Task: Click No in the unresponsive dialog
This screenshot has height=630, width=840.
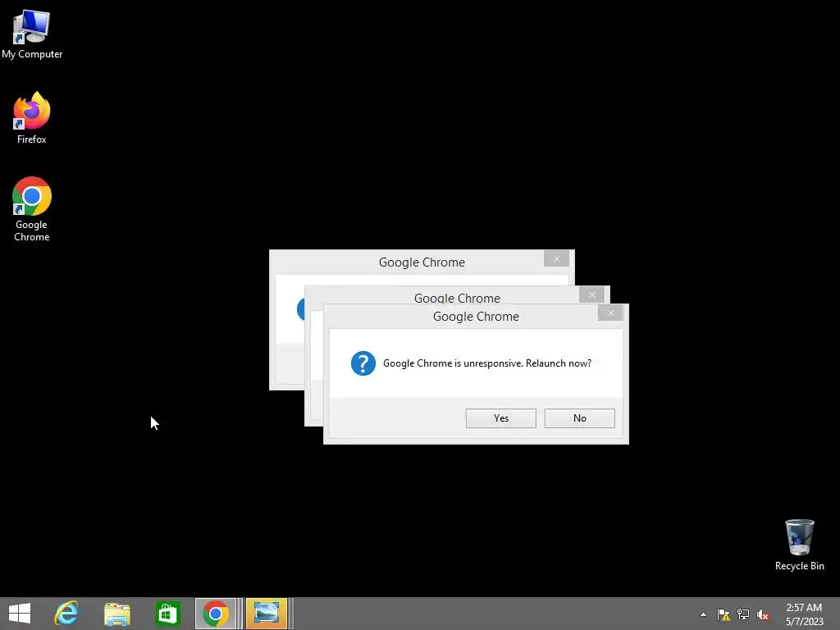Action: click(x=580, y=418)
